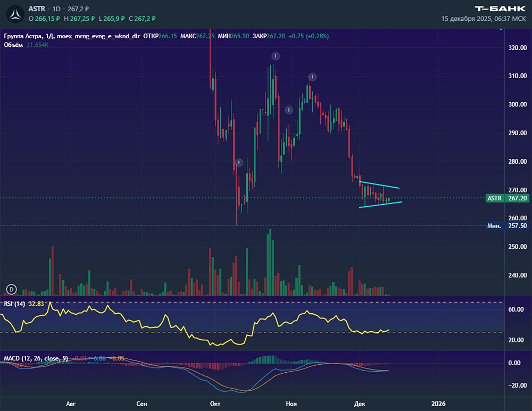Click the '+0.75 (+0.28%)' change value
The height and width of the screenshot is (411, 532).
pyautogui.click(x=309, y=36)
